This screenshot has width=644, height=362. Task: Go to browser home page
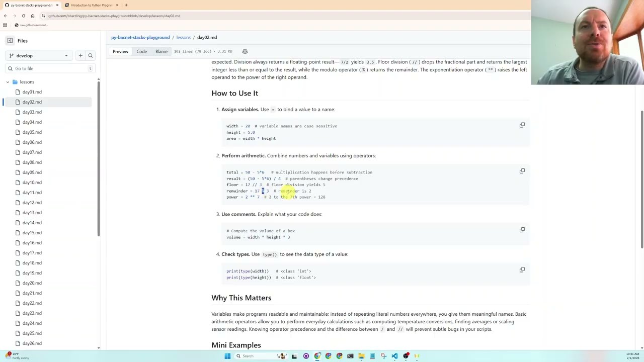pyautogui.click(x=33, y=16)
